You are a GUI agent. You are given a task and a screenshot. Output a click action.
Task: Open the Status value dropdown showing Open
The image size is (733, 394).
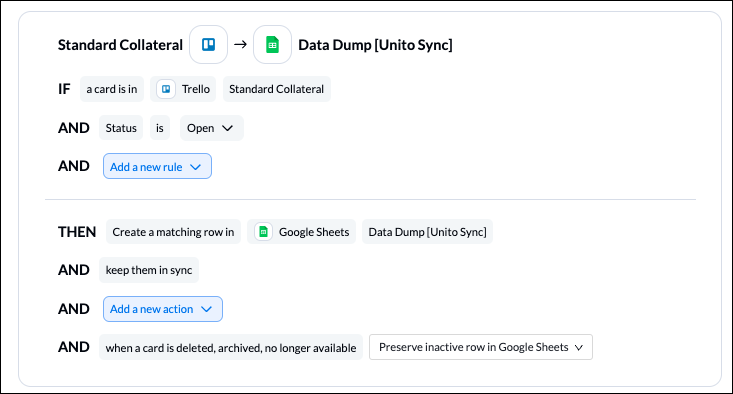coord(212,128)
